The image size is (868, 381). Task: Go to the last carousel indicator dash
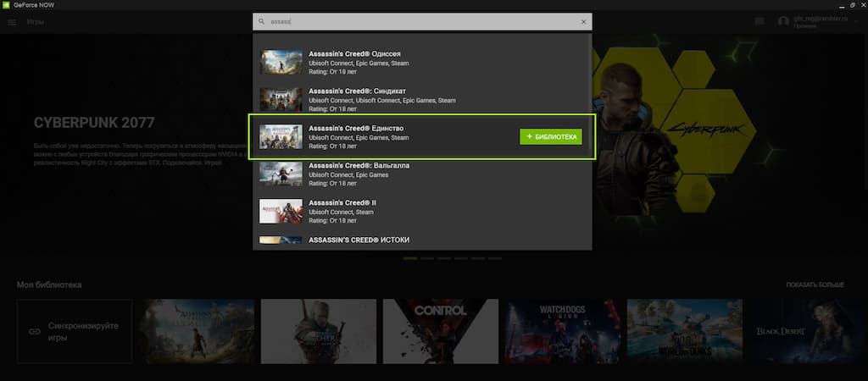tap(495, 258)
